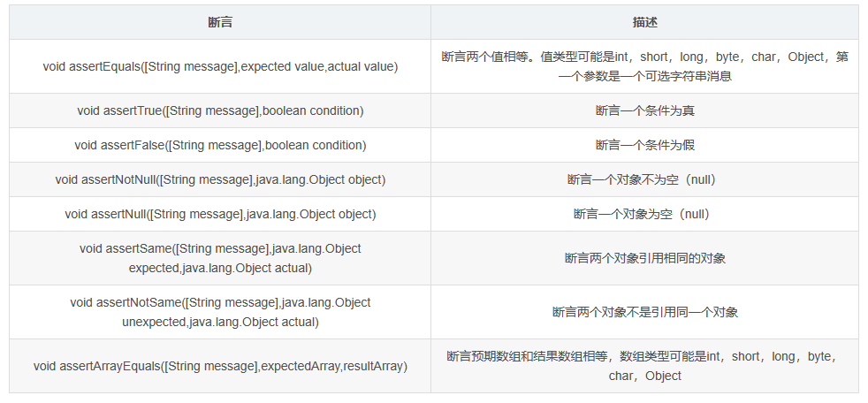This screenshot has width=868, height=403.
Task: Click the 断言预期数组和结果数组相等 description
Action: point(645,357)
